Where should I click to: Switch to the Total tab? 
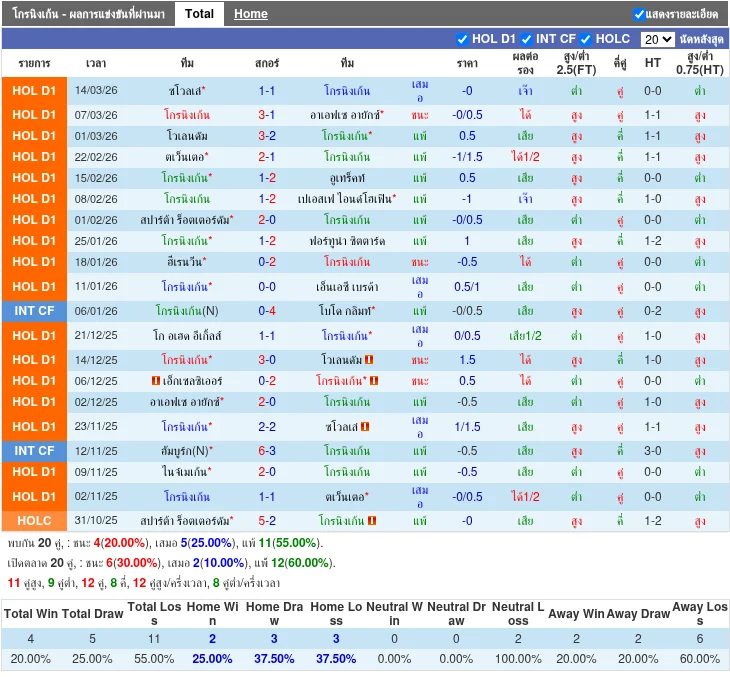point(199,14)
